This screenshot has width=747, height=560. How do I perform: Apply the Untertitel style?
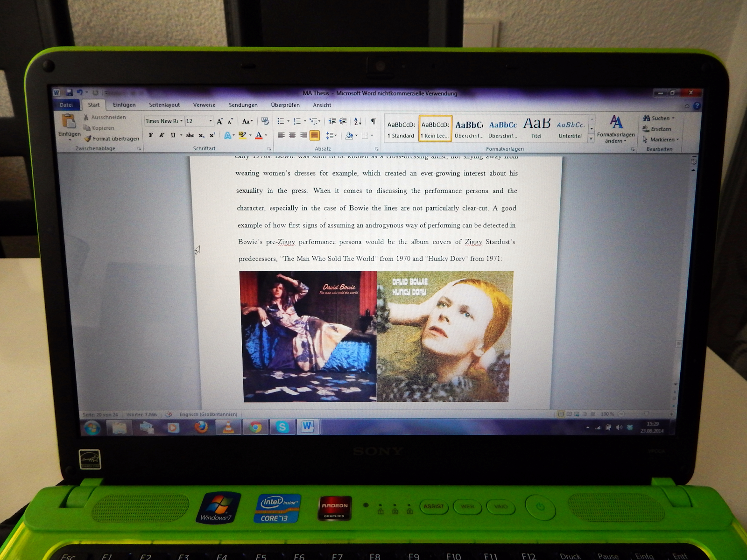coord(570,129)
